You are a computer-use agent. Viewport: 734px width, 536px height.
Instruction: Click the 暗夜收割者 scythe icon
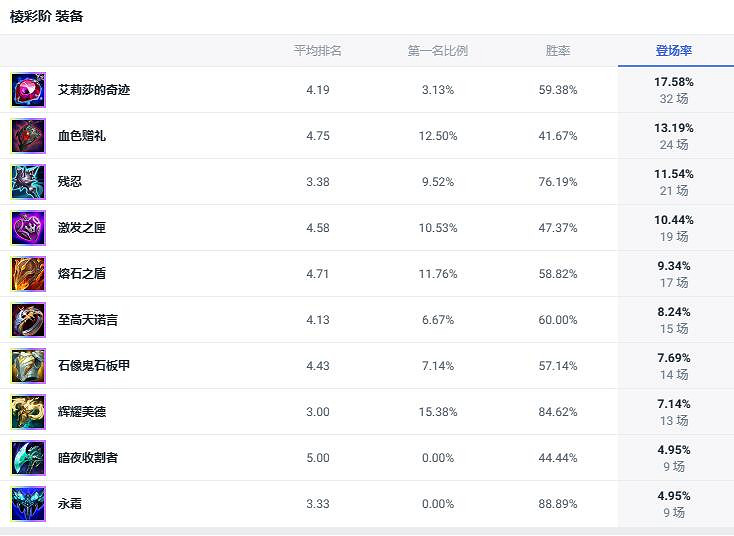tap(28, 458)
